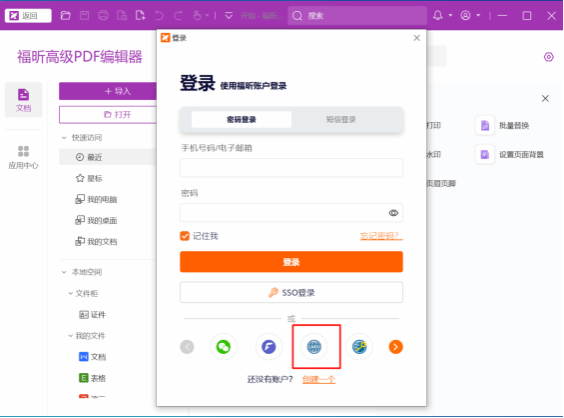Click the open folder icon in toolbar

[x=65, y=15]
